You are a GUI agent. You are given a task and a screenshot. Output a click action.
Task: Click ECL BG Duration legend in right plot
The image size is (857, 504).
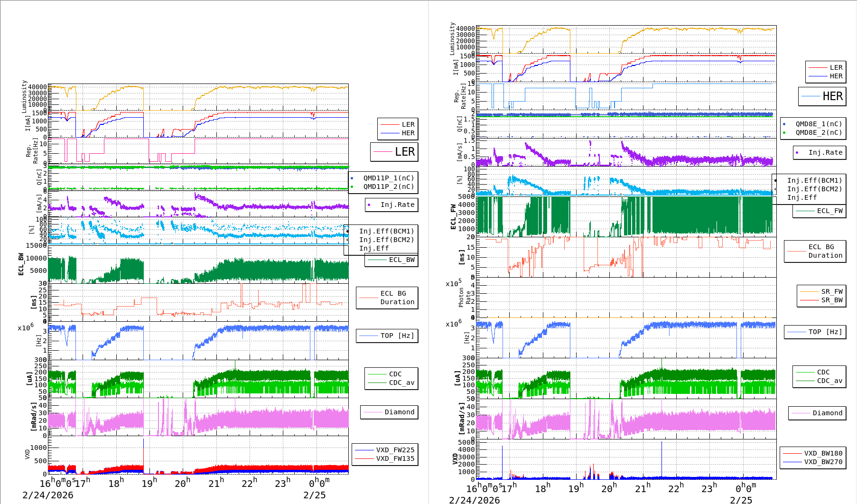tap(825, 251)
